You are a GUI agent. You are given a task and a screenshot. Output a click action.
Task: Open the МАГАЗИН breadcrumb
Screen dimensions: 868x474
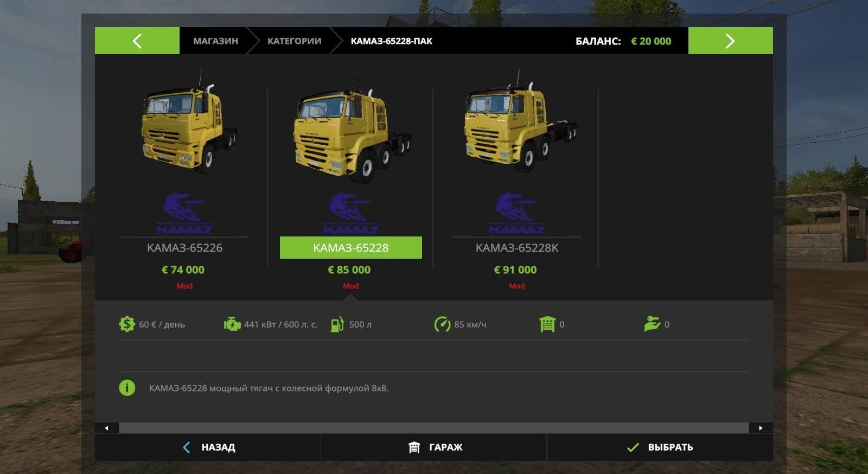pyautogui.click(x=215, y=41)
